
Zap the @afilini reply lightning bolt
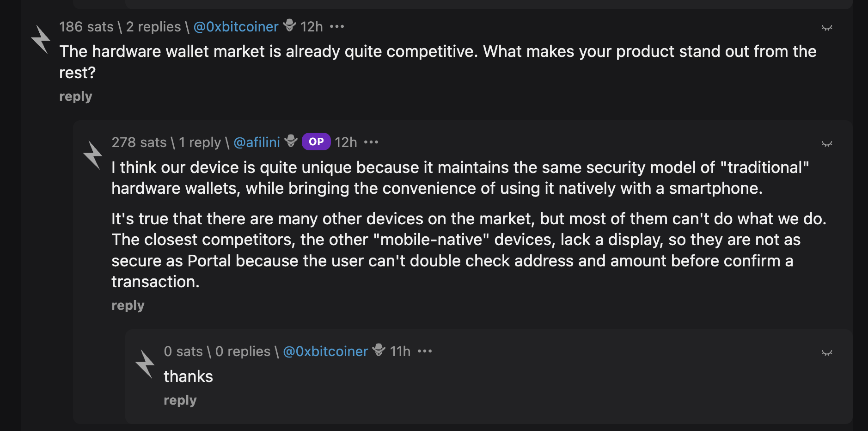(x=93, y=155)
